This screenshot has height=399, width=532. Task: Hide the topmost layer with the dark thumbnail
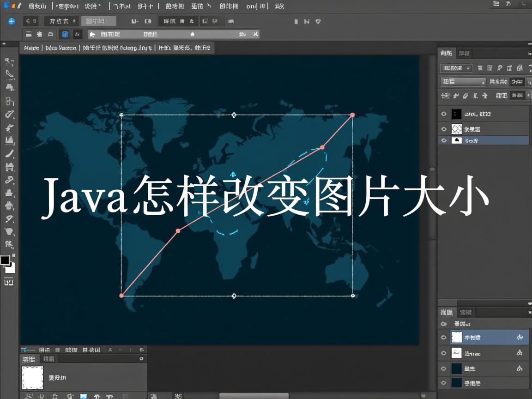(x=443, y=114)
